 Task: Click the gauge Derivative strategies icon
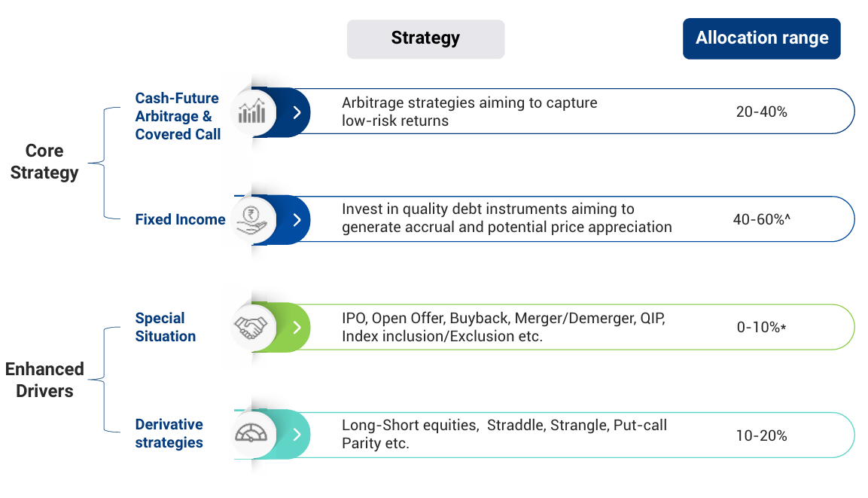pos(251,434)
